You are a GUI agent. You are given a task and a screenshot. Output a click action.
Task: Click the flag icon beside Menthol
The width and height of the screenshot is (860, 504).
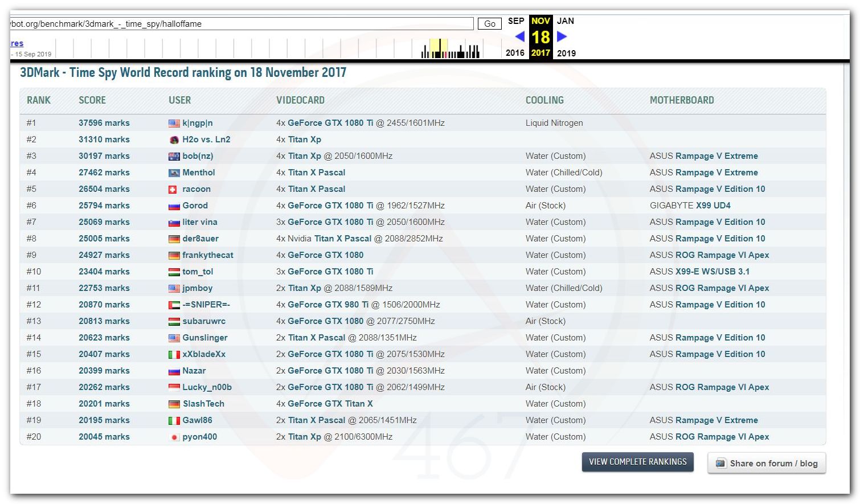point(174,173)
